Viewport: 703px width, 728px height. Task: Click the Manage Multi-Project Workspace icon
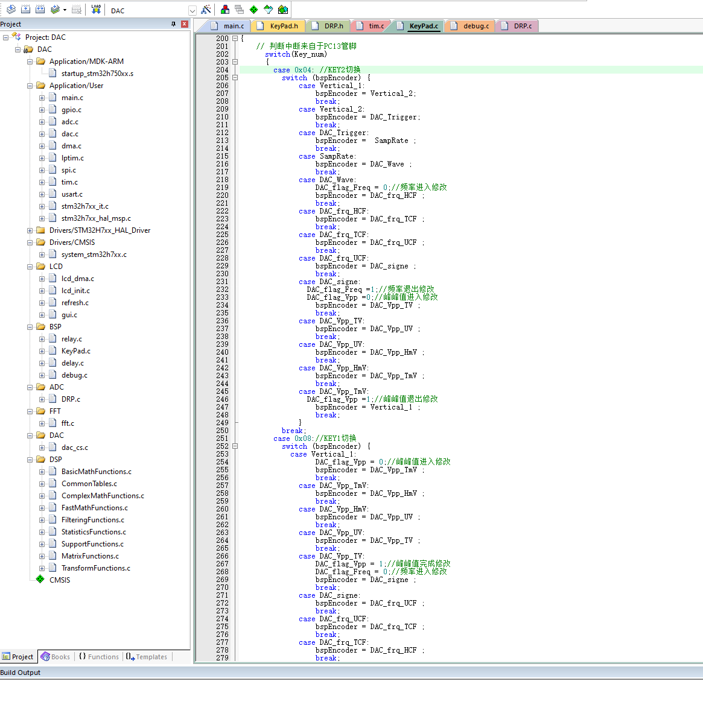pos(239,10)
